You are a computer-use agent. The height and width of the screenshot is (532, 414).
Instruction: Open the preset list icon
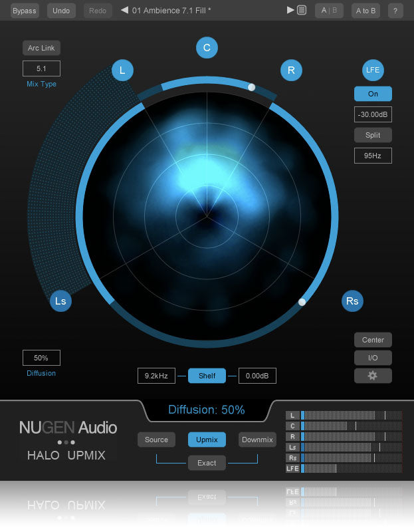coord(302,10)
